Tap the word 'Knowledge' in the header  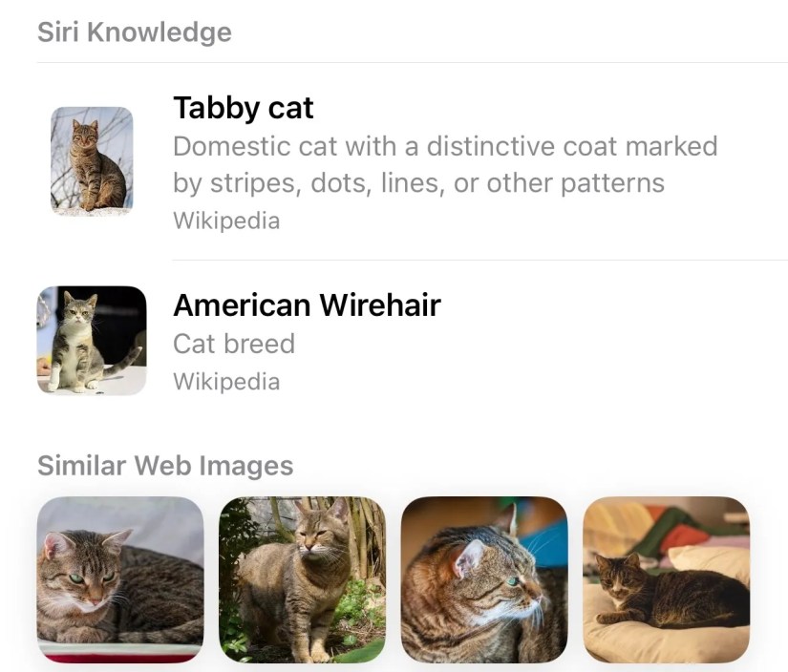(x=160, y=32)
